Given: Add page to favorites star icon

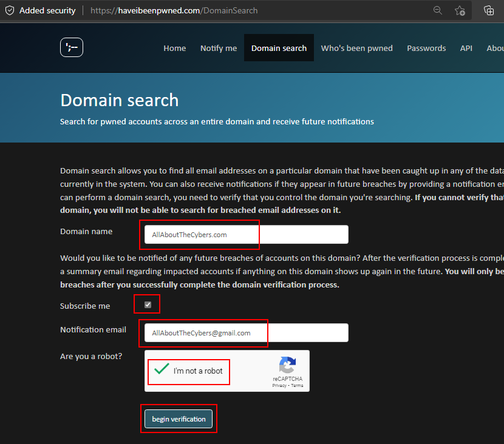Looking at the screenshot, I should (x=460, y=10).
